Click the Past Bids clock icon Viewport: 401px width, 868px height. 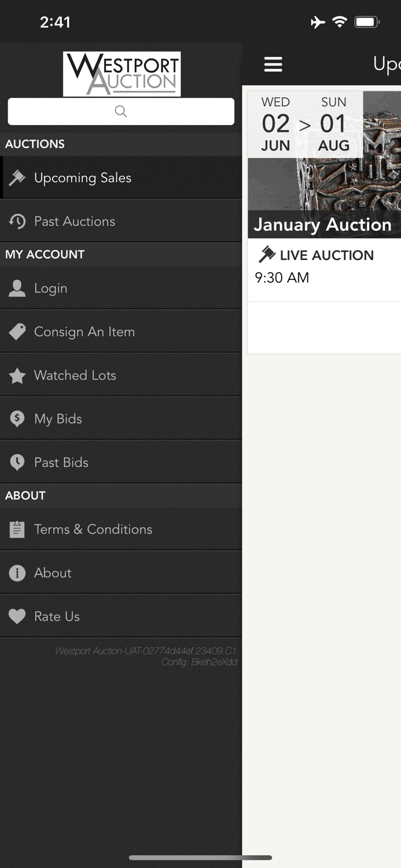coord(17,462)
